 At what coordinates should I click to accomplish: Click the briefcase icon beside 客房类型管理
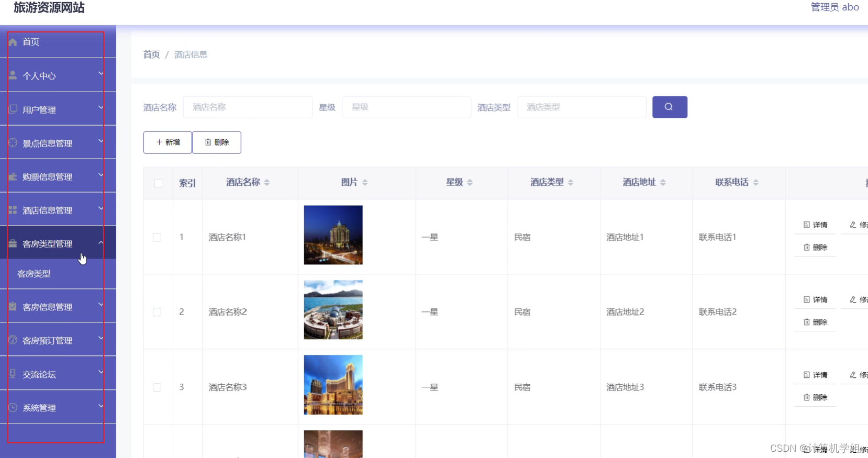[13, 243]
